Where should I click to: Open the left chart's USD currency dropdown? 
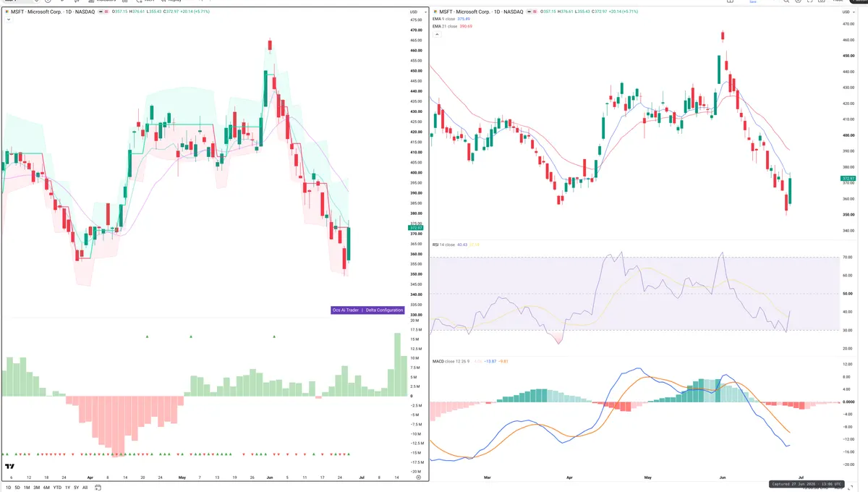pyautogui.click(x=417, y=12)
